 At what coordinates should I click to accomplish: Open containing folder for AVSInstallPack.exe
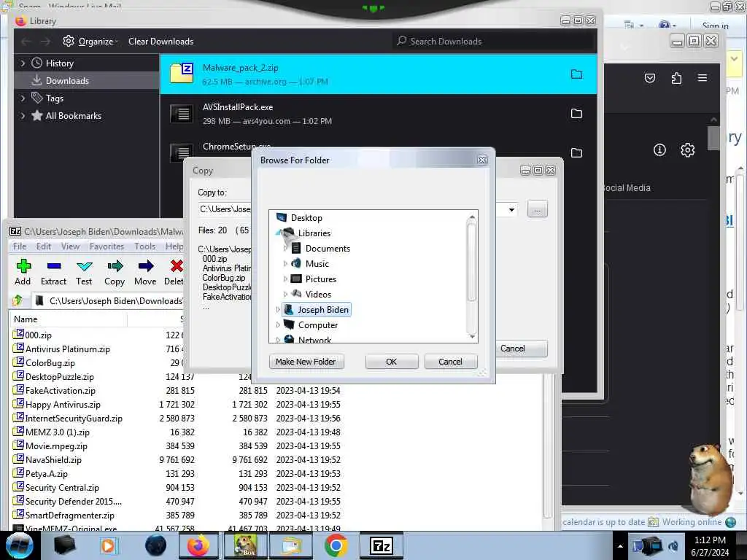tap(576, 113)
